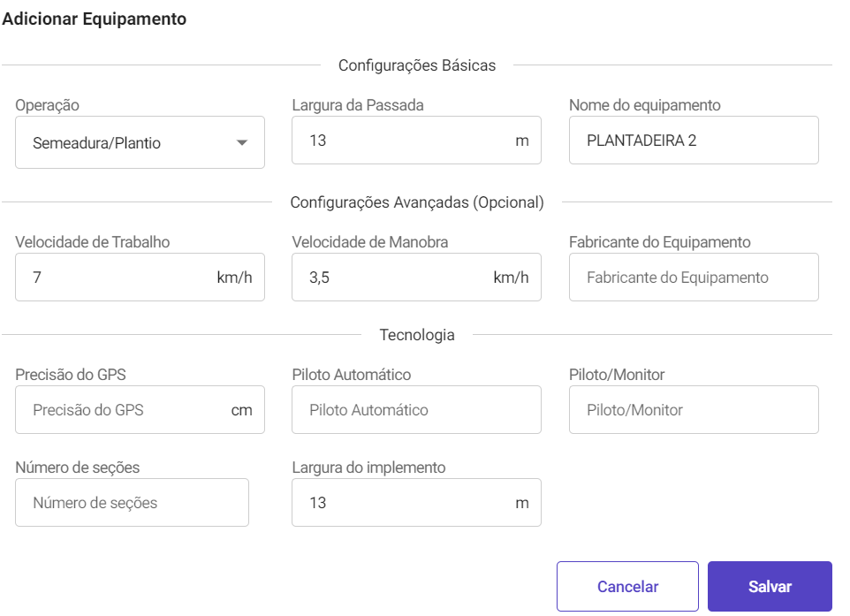Click the Piloto/Monitor input field
Viewport: 850px width, 616px height.
coord(694,409)
